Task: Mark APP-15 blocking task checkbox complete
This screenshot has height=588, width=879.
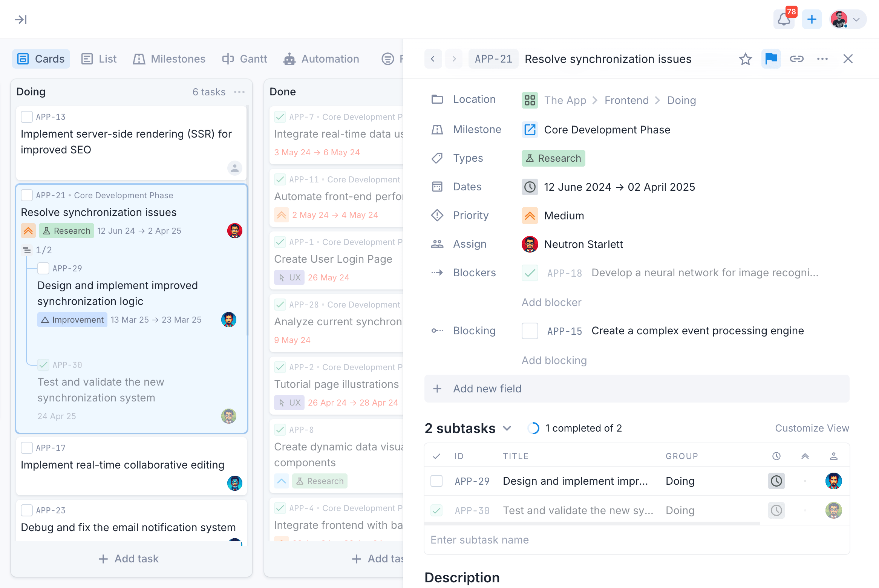Action: tap(530, 331)
